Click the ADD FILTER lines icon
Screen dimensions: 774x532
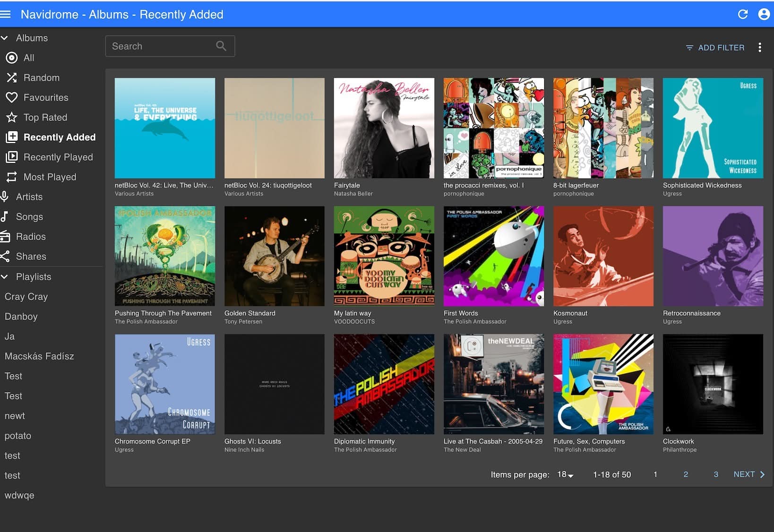pyautogui.click(x=689, y=48)
